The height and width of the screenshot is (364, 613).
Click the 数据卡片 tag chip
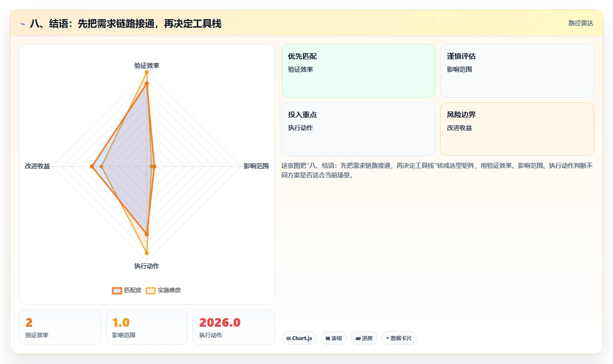click(x=399, y=338)
